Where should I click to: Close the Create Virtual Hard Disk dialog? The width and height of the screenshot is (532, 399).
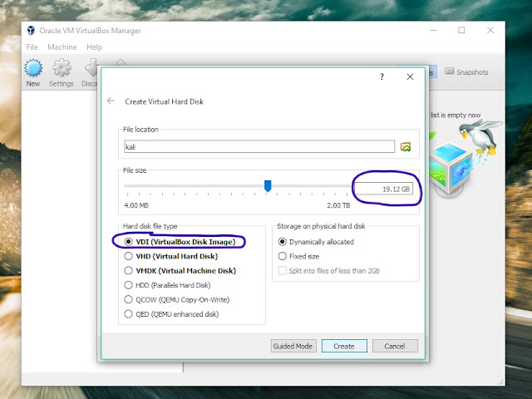pos(410,76)
